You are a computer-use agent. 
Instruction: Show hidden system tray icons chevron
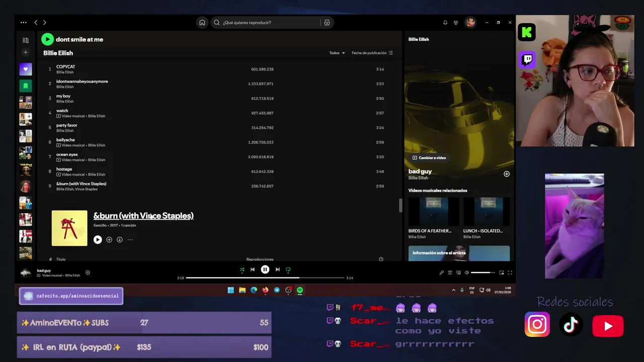(454, 290)
